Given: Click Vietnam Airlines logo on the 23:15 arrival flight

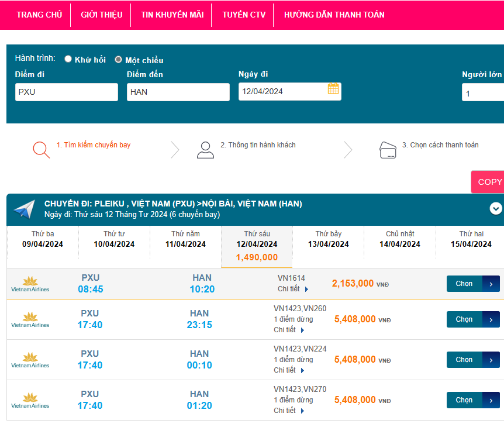Looking at the screenshot, I should [30, 319].
